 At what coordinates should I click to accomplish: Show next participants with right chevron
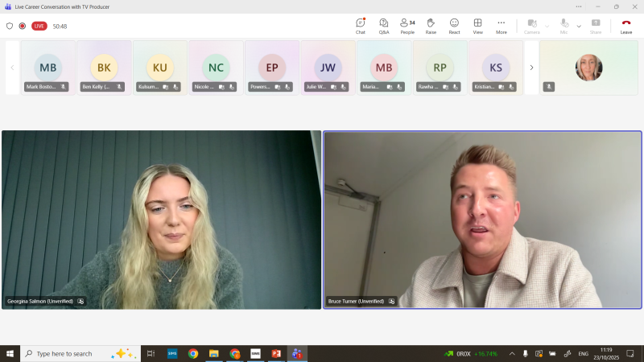point(531,68)
